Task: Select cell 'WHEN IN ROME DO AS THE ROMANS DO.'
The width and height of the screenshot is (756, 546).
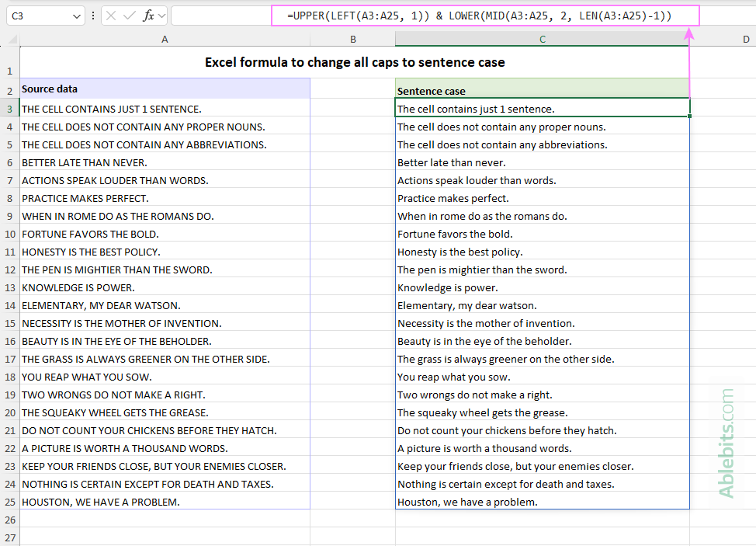Action: click(x=165, y=216)
